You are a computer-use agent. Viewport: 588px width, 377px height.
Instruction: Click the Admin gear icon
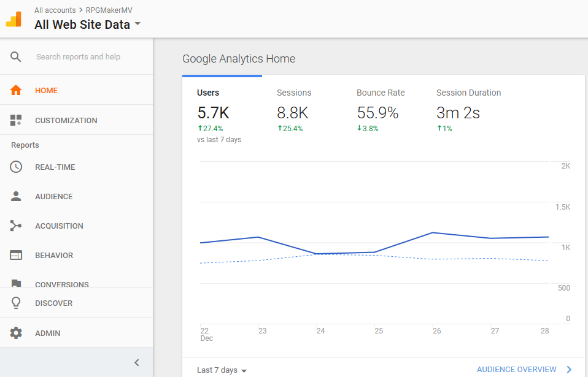coord(16,333)
